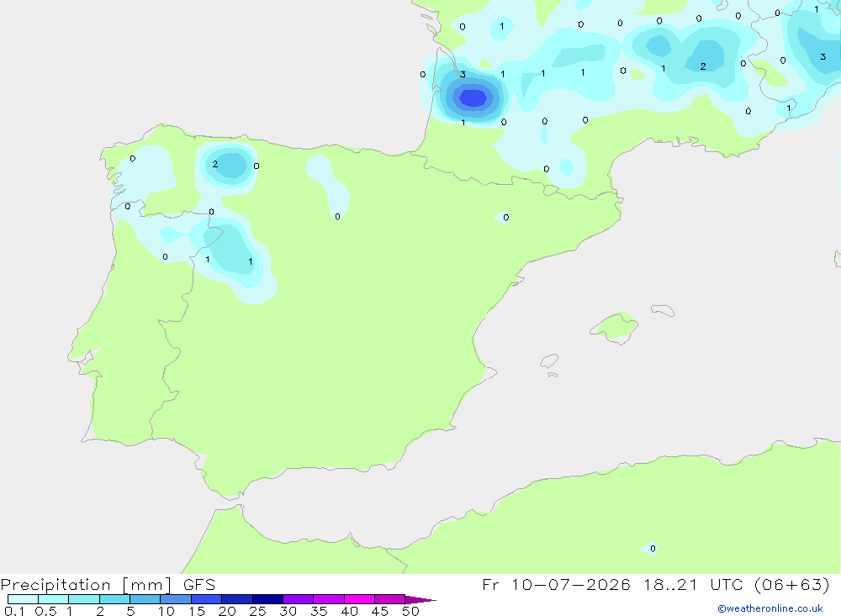The image size is (841, 616).
Task: Click the Ibiza island outline
Action: click(x=549, y=361)
